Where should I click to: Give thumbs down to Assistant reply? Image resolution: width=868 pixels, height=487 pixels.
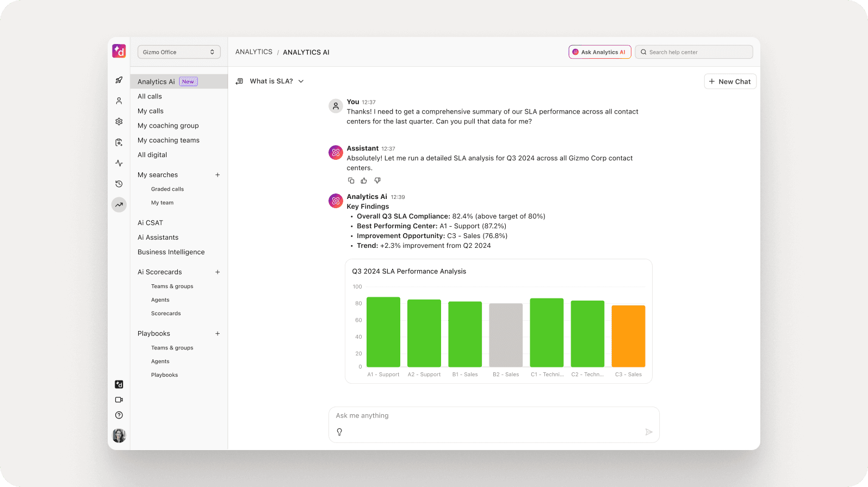377,180
